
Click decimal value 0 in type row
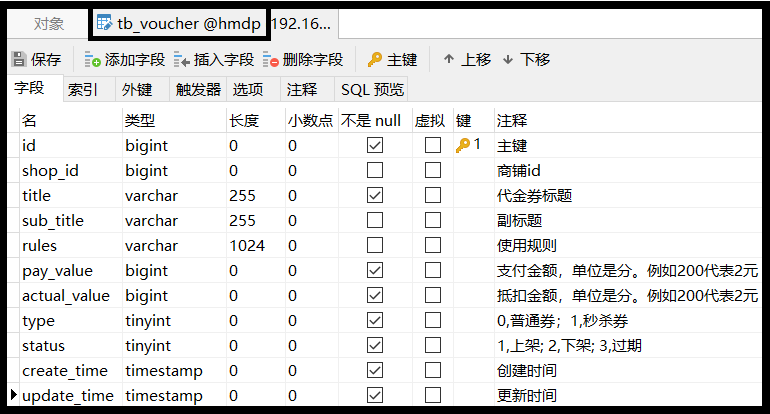[292, 321]
